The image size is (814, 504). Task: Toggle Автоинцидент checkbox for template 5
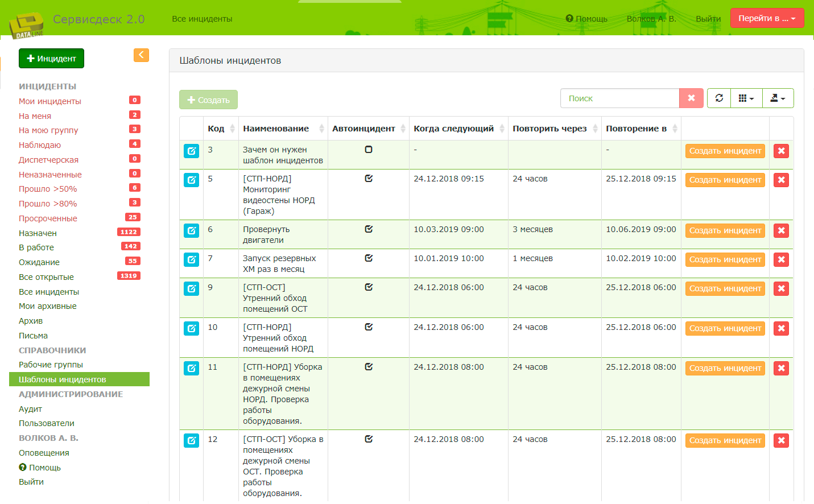click(x=369, y=179)
